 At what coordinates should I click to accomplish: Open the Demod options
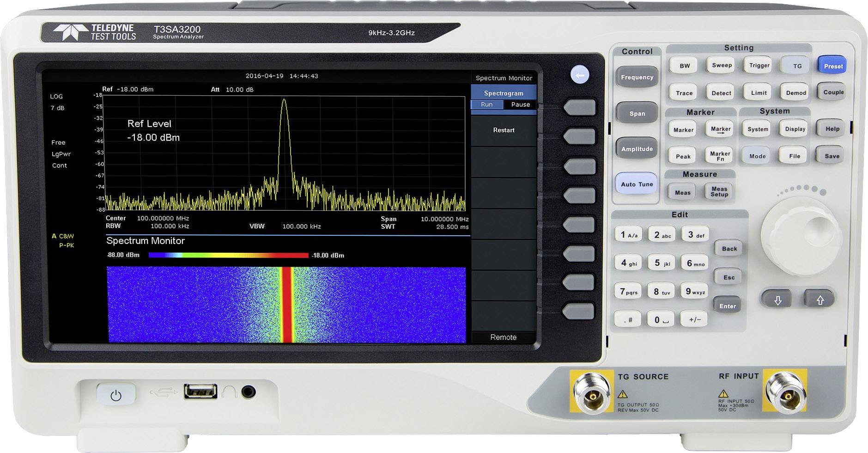[795, 92]
